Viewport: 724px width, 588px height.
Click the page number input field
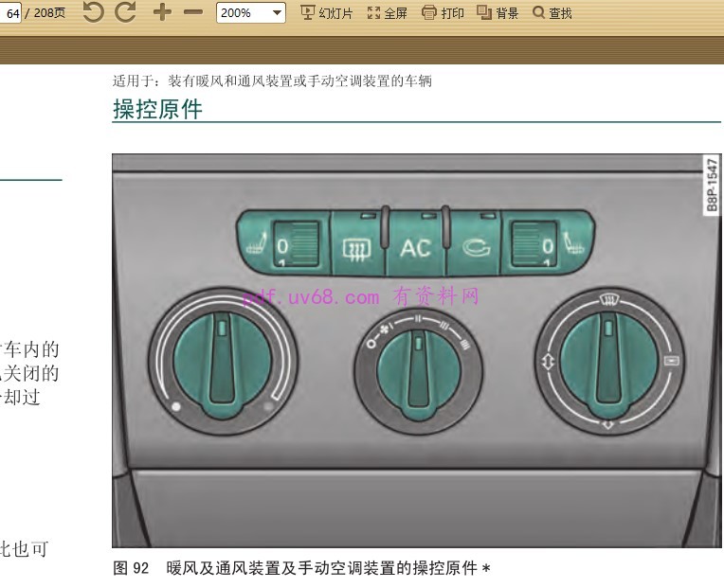pyautogui.click(x=13, y=13)
